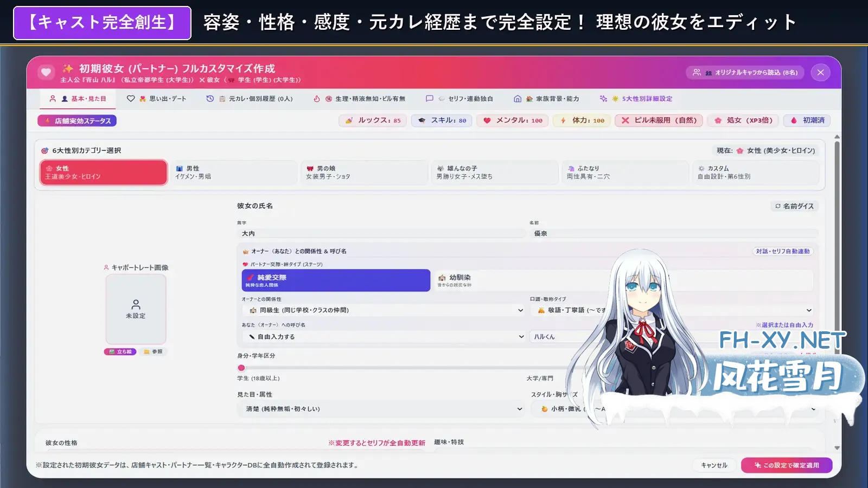Open the 見た目・属性 清楚 dropdown
Viewport: 868px width, 488px height.
click(380, 409)
